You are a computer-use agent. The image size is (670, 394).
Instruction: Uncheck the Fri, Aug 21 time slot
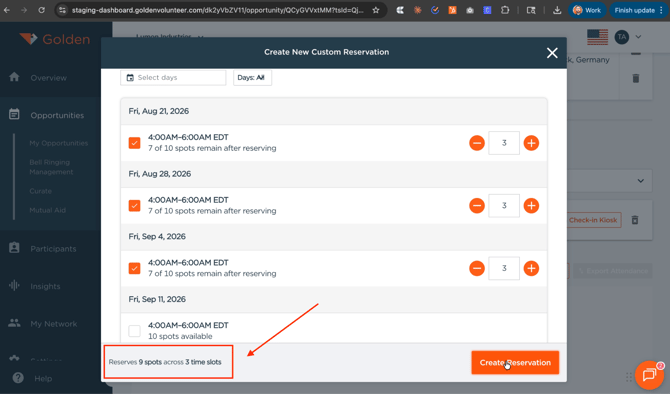[135, 143]
